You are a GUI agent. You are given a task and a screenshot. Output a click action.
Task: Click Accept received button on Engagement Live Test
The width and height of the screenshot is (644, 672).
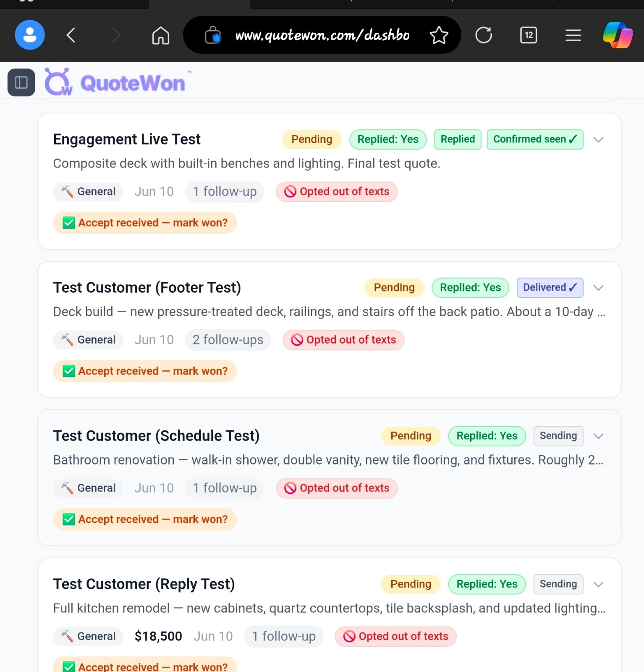[145, 223]
